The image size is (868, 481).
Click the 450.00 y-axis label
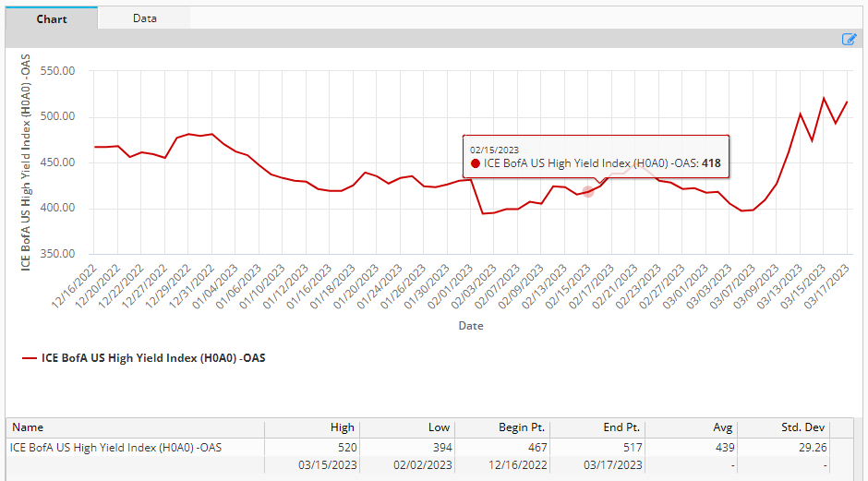(x=57, y=162)
